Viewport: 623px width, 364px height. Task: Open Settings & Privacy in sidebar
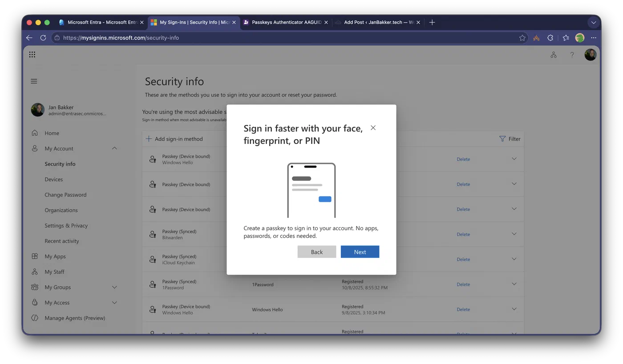[66, 226]
